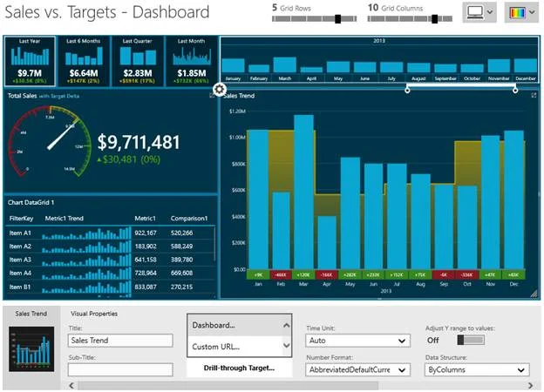Toggle Adjust Y range to values switch
Screen dimensions: 544x392
pos(471,340)
